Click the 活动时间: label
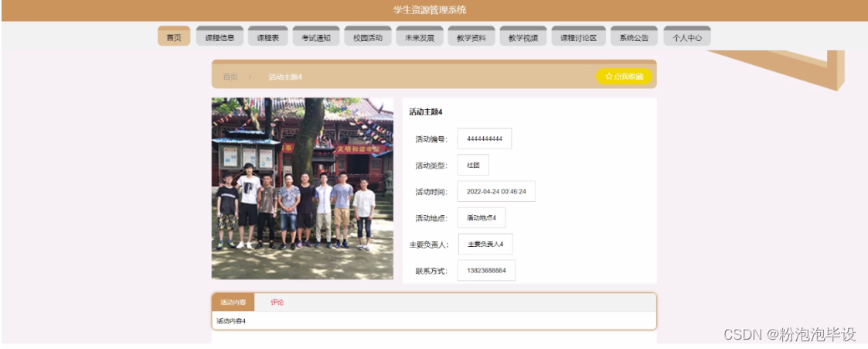The width and height of the screenshot is (868, 349). coord(432,192)
